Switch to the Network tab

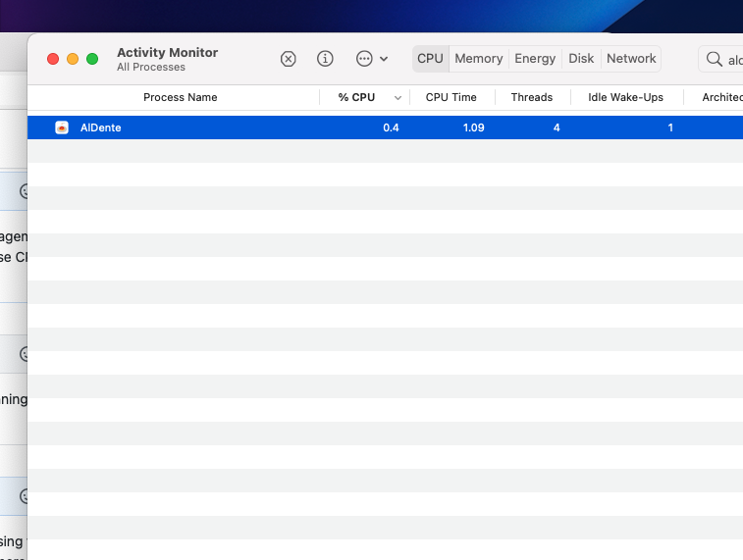pyautogui.click(x=631, y=59)
